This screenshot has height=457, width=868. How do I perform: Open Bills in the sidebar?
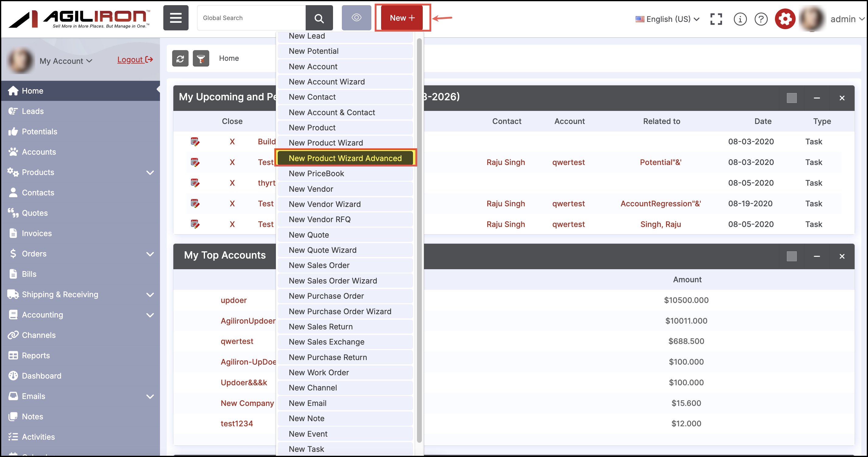click(x=80, y=274)
